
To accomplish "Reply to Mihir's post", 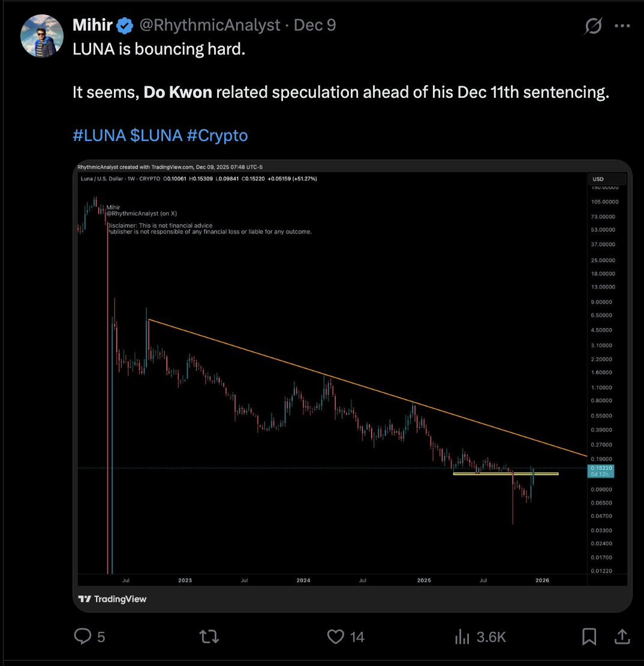I will 82,637.
